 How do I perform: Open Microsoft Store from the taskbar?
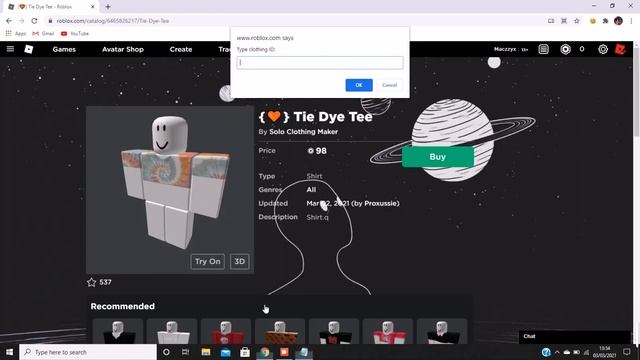[x=245, y=352]
